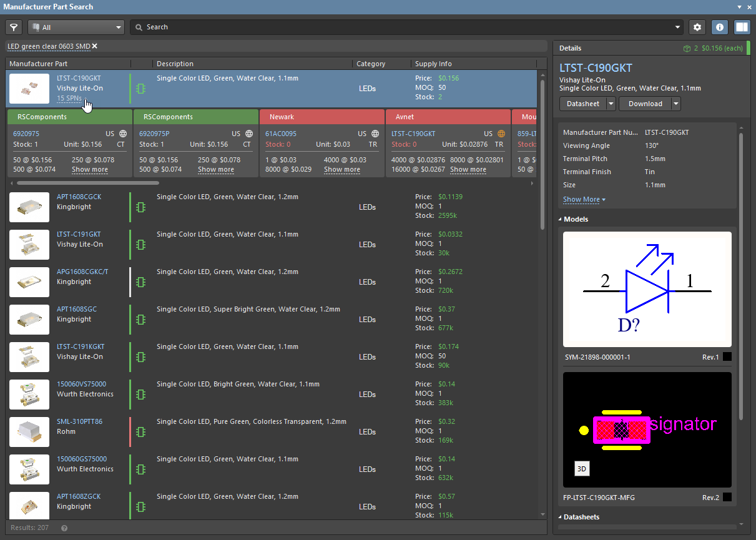This screenshot has width=756, height=540.
Task: Collapse the Models section
Action: pos(560,219)
